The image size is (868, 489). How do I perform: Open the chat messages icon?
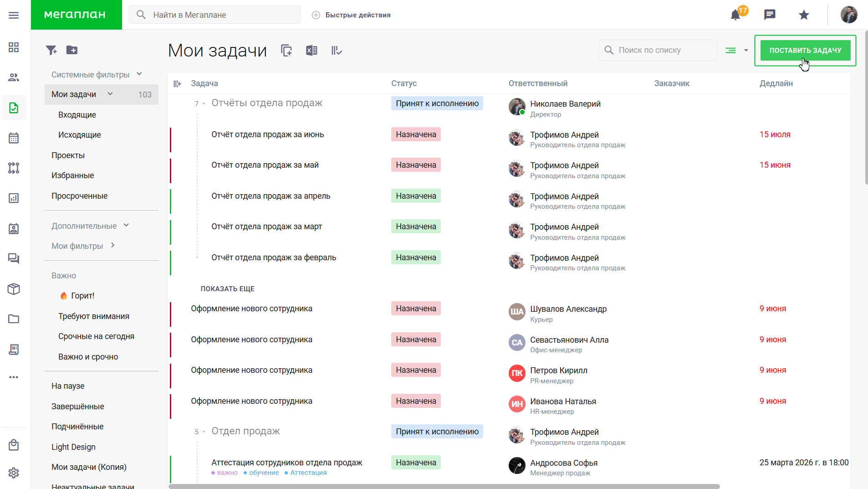tap(770, 15)
